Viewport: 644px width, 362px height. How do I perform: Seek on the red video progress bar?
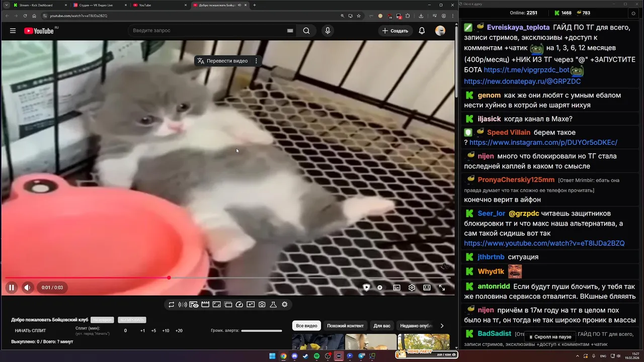click(227, 278)
